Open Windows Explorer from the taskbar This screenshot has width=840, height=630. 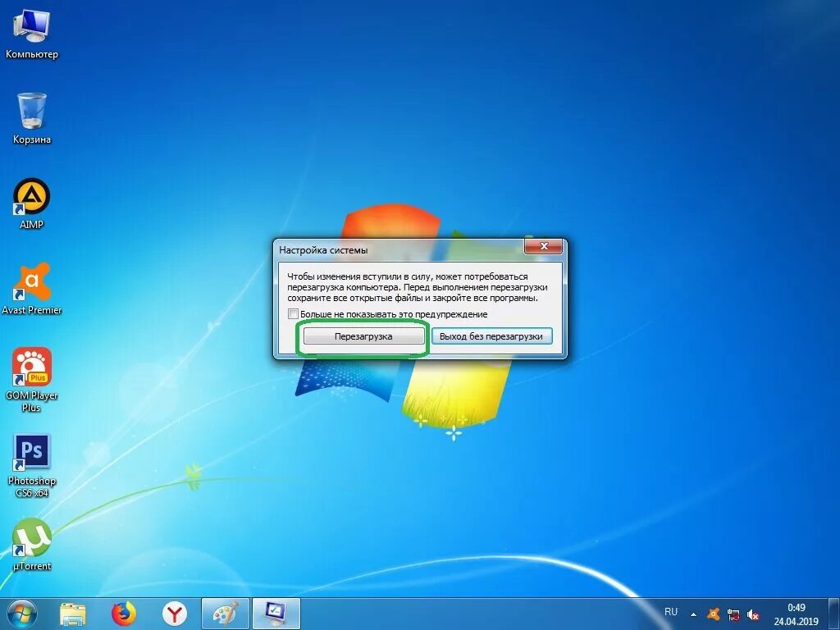coord(73,614)
